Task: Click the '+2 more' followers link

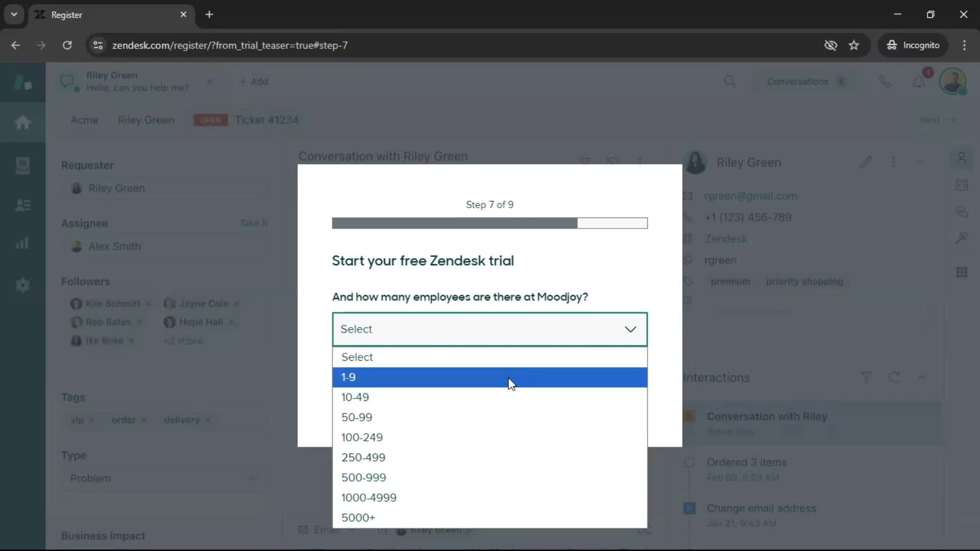Action: pyautogui.click(x=183, y=341)
